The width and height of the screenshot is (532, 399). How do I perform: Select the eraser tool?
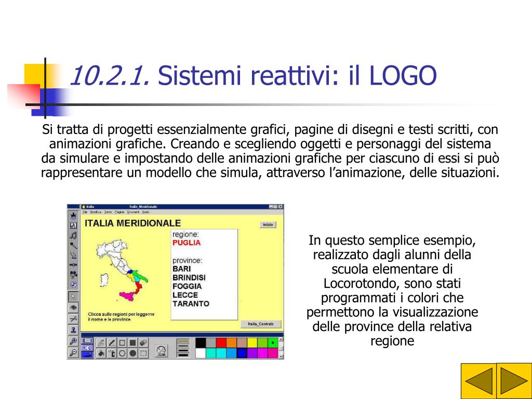point(143,343)
